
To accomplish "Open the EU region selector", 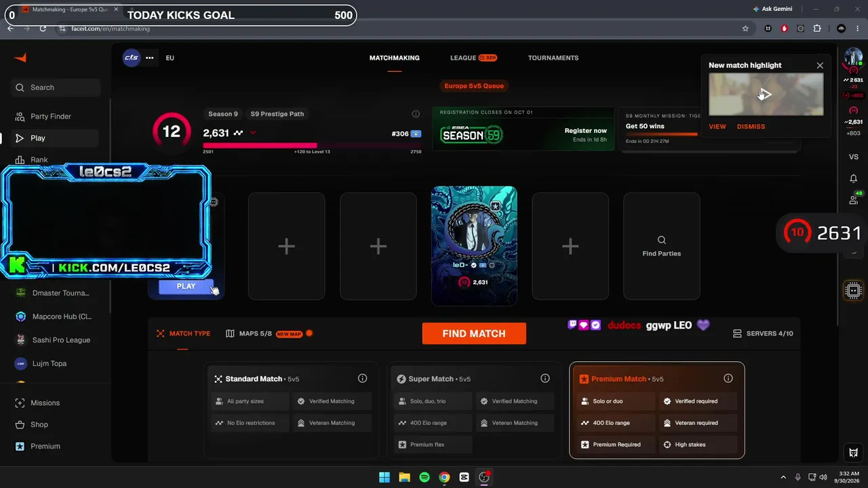I will 170,58.
